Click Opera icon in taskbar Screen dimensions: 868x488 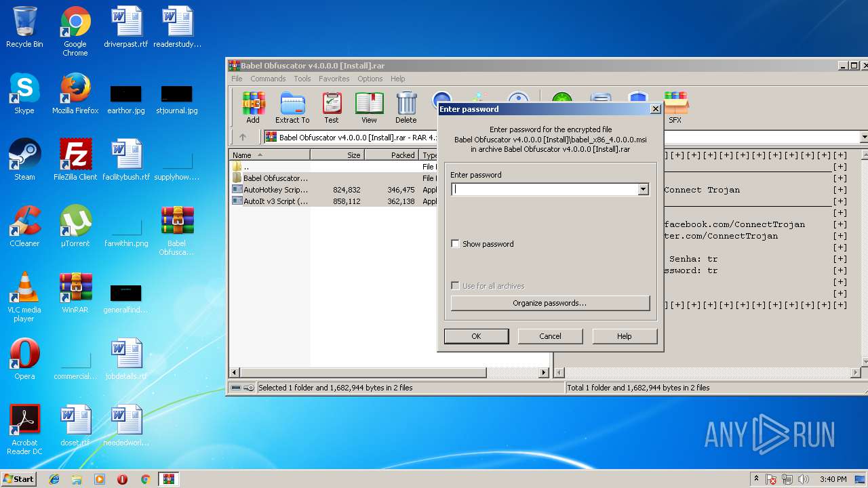(122, 479)
